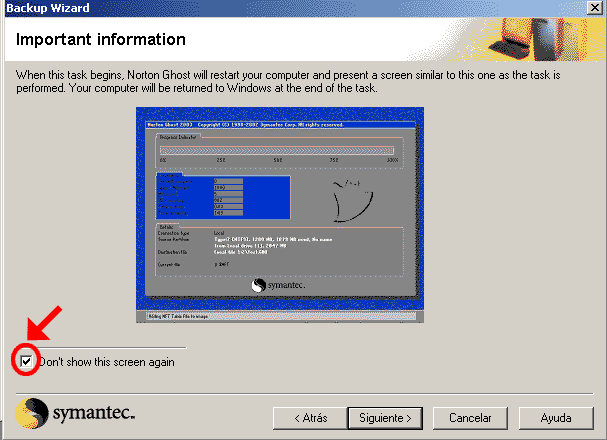
Task: Click the Symantec logo icon at bottom
Action: [x=31, y=413]
